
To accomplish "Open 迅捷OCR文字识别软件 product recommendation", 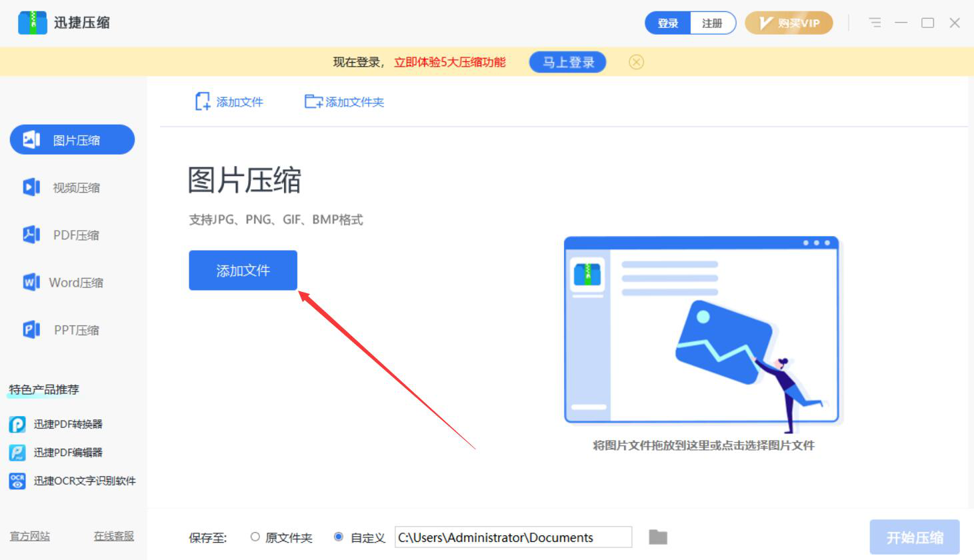I will tap(73, 481).
